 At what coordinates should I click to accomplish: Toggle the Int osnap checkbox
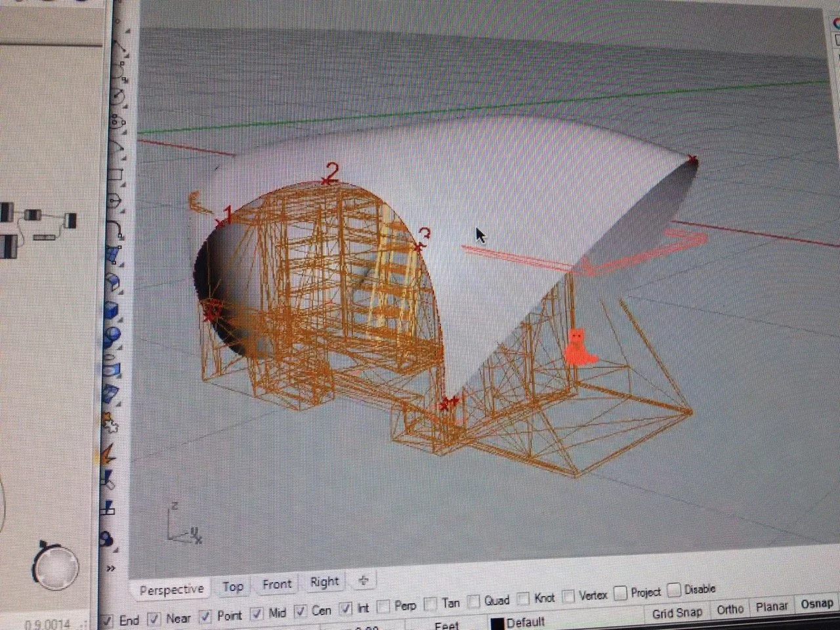click(x=346, y=609)
